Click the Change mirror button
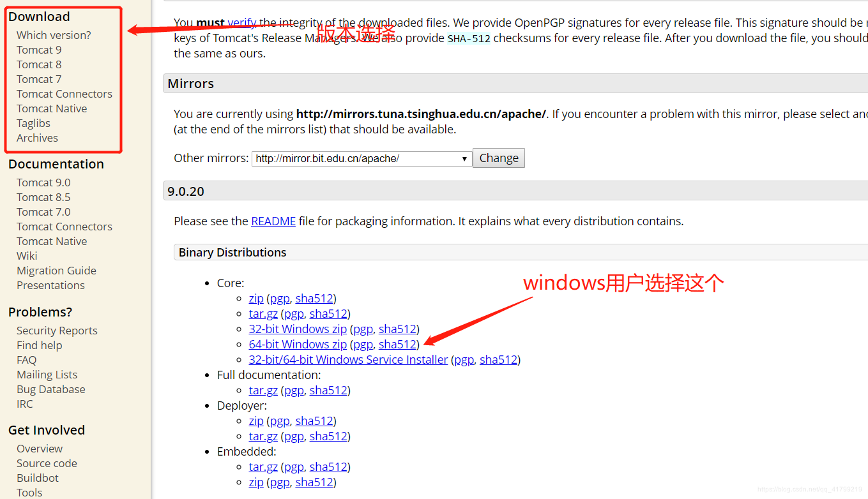This screenshot has height=499, width=868. pos(499,158)
